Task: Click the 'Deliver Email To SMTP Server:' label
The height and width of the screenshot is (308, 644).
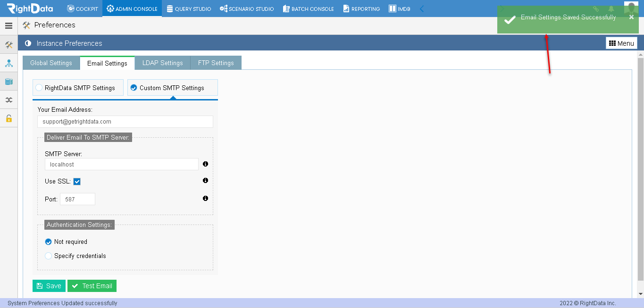Action: [x=88, y=138]
